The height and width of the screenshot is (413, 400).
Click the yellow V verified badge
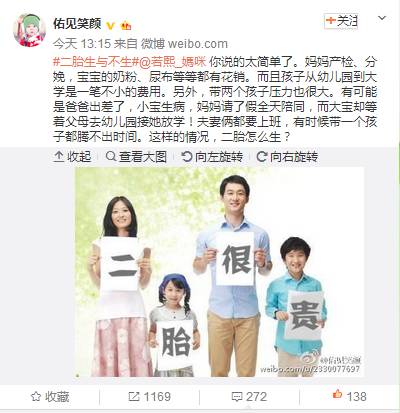click(x=111, y=25)
